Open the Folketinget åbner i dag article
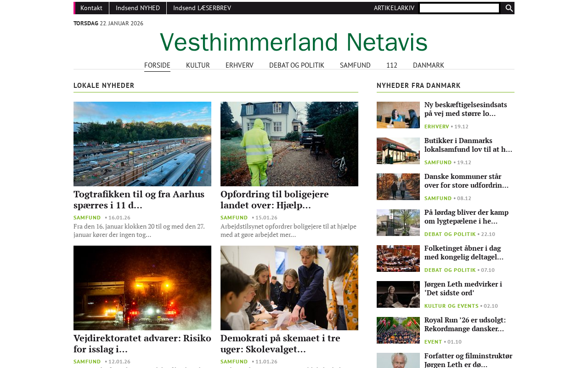 464,253
